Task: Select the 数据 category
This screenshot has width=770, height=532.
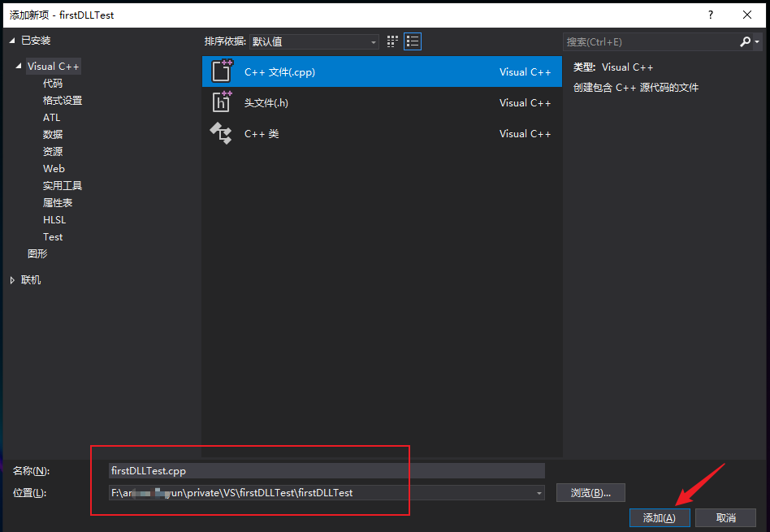Action: click(x=53, y=135)
